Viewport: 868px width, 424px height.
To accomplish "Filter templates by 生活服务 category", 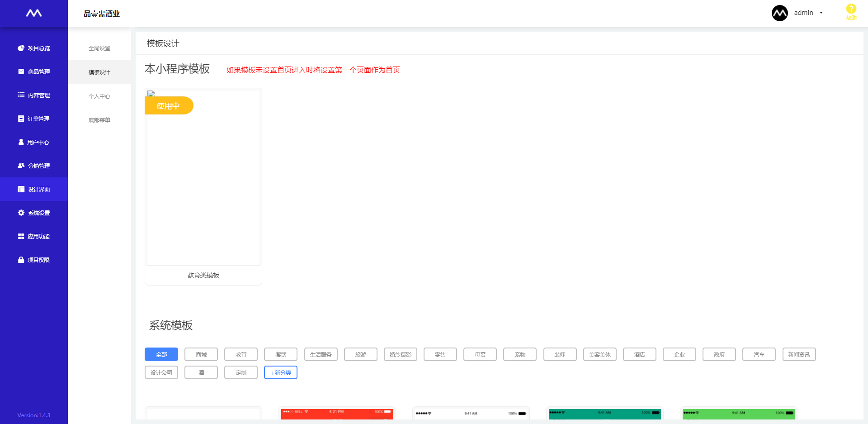I will pyautogui.click(x=321, y=354).
